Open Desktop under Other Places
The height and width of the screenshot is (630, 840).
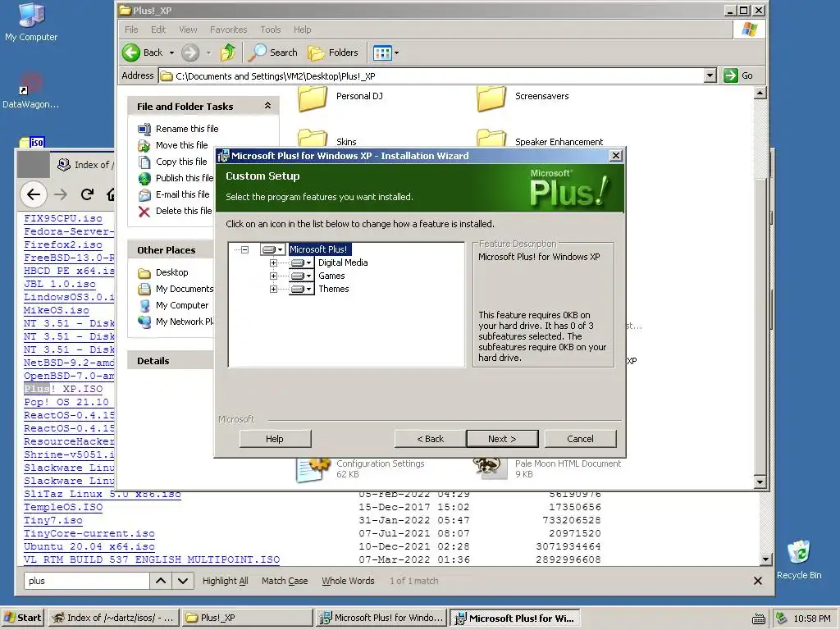[x=172, y=272]
